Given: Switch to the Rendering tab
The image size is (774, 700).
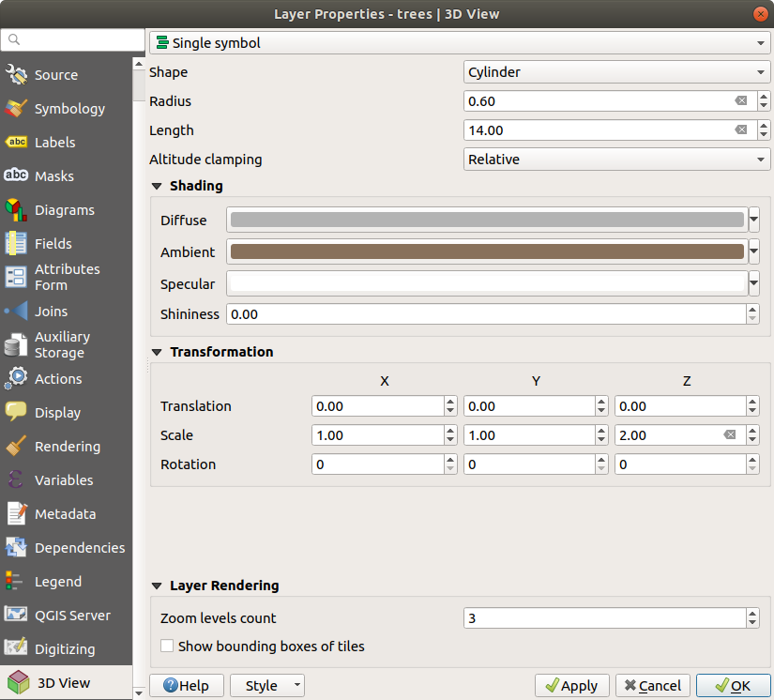Looking at the screenshot, I should pyautogui.click(x=67, y=447).
